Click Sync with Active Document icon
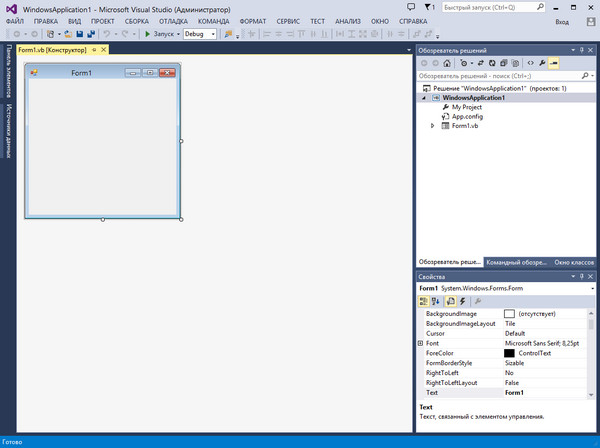The image size is (600, 448). pyautogui.click(x=481, y=63)
